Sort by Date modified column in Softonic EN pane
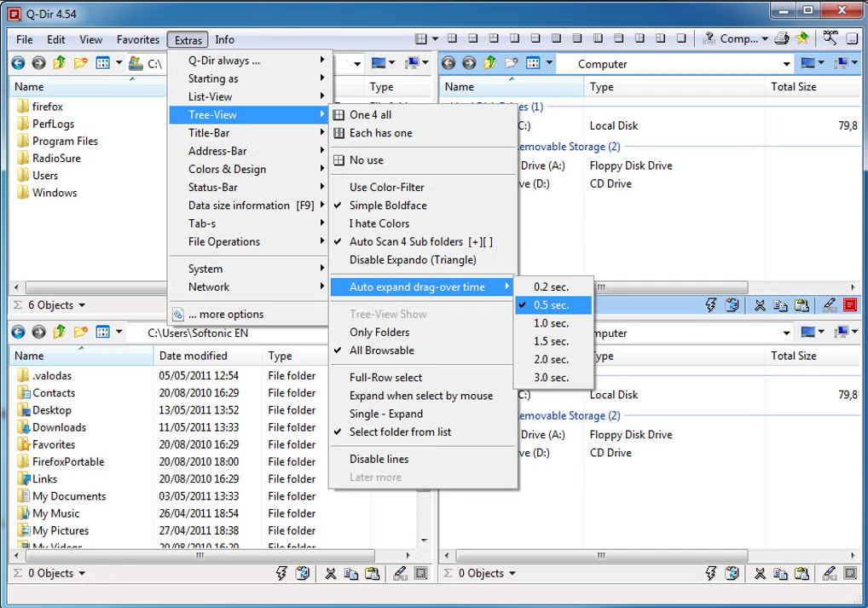Screen dimensions: 868x608 [207, 356]
